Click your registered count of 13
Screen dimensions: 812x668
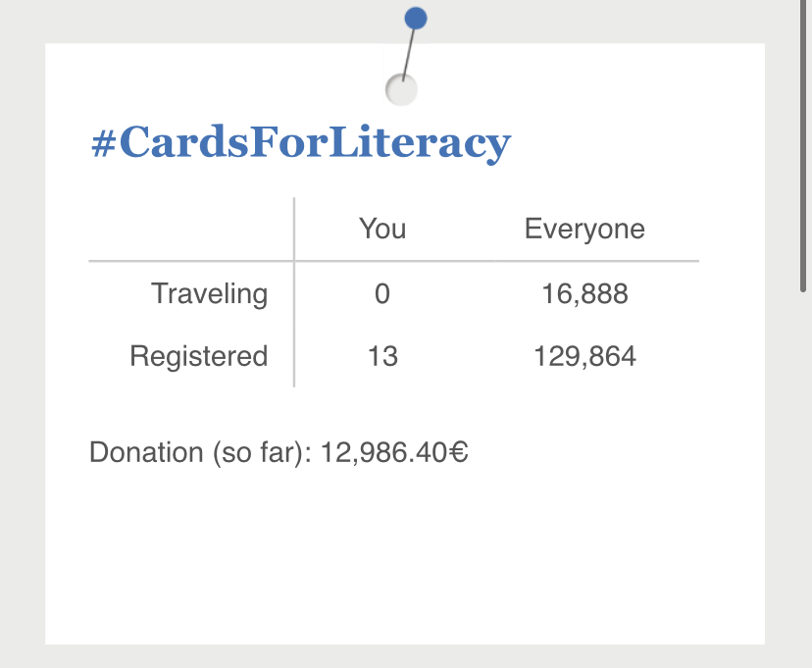pos(382,355)
